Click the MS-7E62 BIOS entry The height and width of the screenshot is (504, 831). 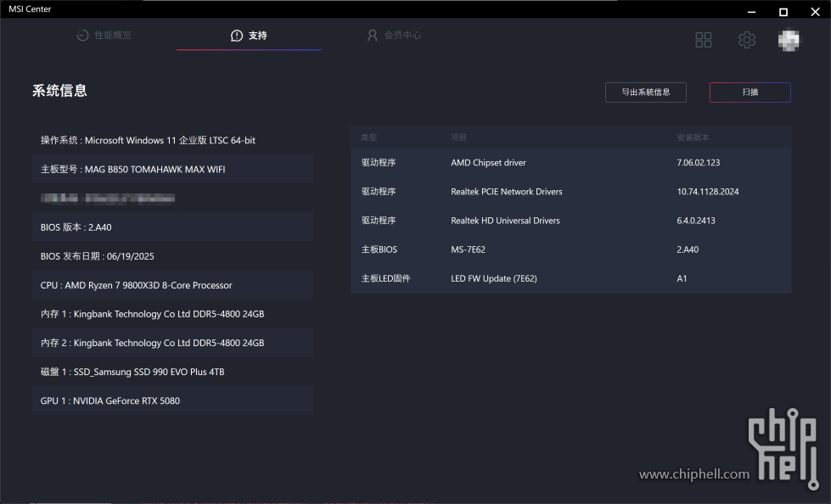point(468,249)
